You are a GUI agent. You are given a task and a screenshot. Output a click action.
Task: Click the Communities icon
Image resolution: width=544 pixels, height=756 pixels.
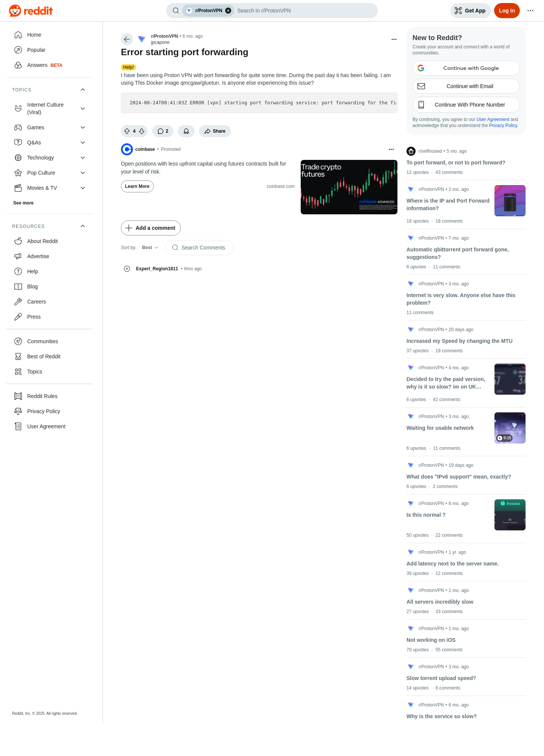click(x=18, y=341)
